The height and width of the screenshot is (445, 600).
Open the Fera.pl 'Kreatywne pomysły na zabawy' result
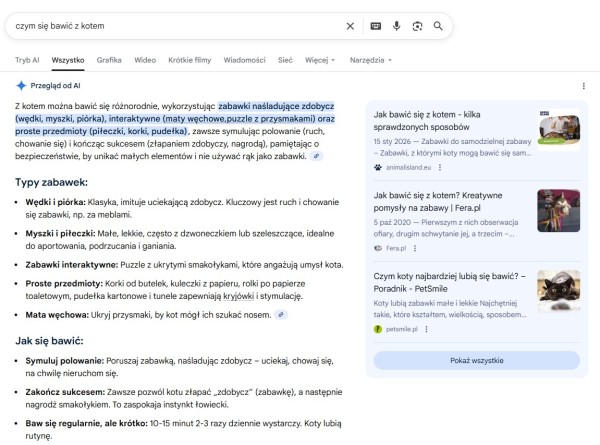(438, 202)
